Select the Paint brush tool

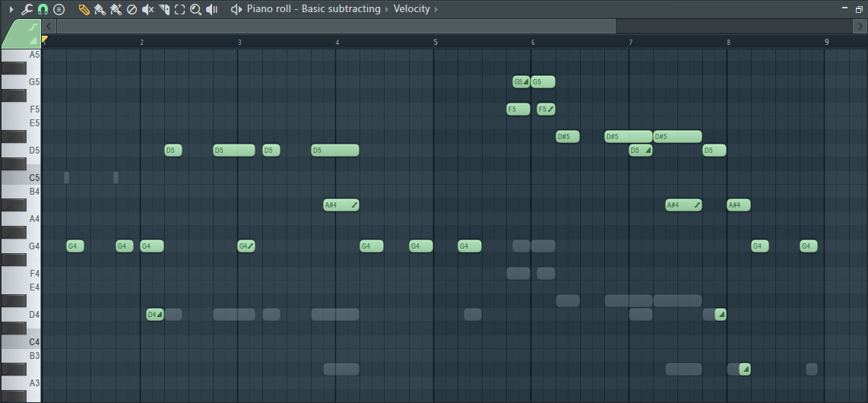point(100,9)
